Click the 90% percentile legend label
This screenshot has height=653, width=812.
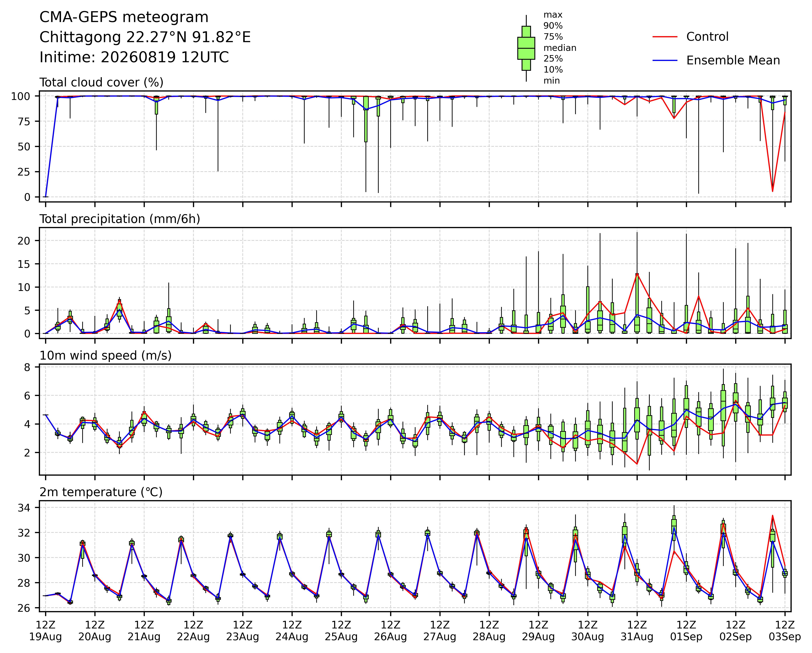coord(553,26)
